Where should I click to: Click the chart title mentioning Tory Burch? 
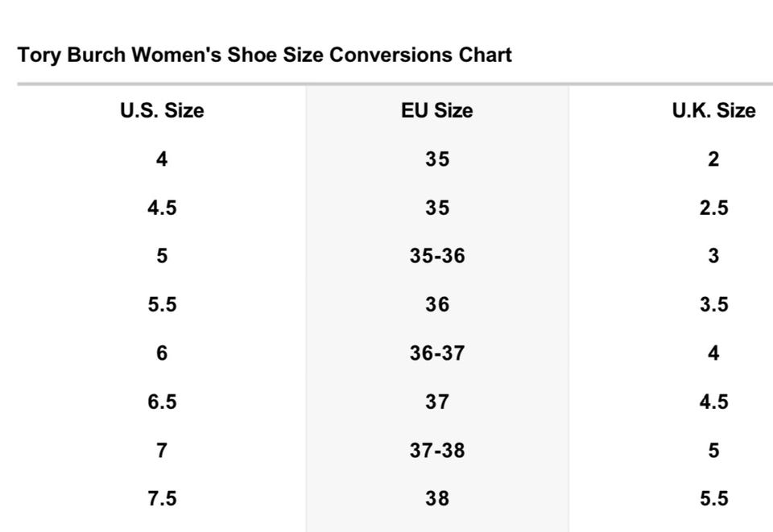click(x=264, y=56)
